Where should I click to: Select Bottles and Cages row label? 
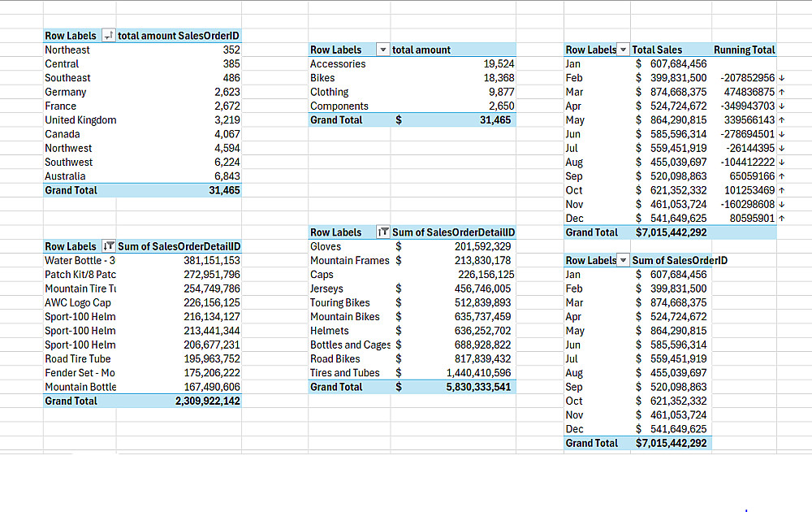(x=350, y=345)
